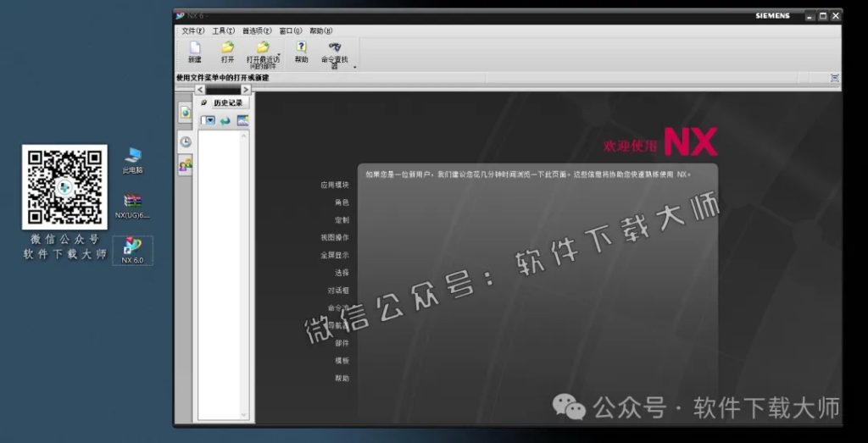868x443 pixels.
Task: Toggle the pin icon beside 历史记录
Action: 203,102
